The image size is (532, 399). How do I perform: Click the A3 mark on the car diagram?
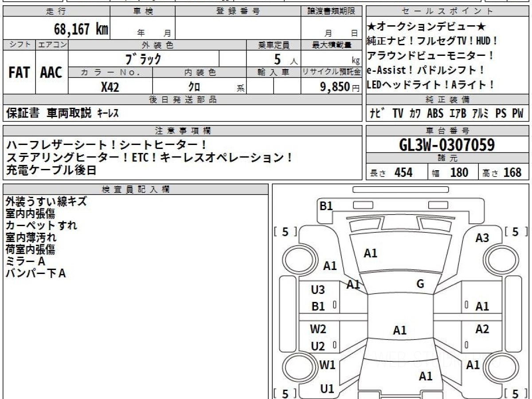(482, 238)
